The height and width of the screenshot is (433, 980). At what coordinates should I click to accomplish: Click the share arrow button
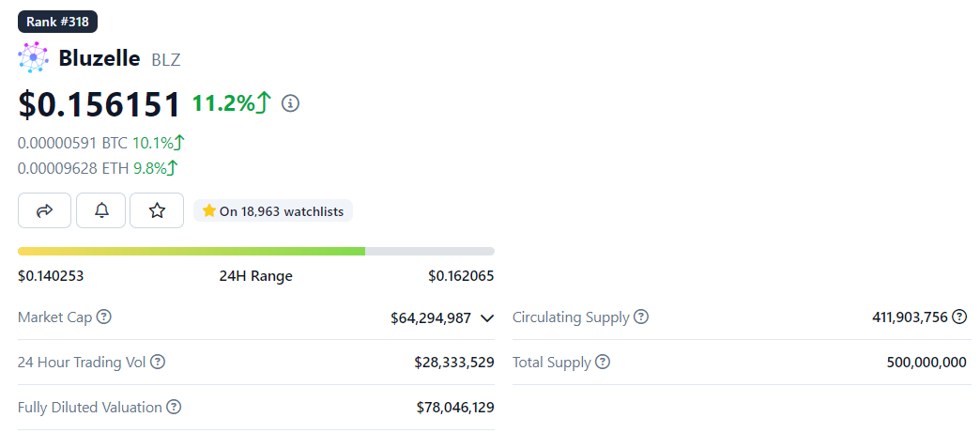44,210
